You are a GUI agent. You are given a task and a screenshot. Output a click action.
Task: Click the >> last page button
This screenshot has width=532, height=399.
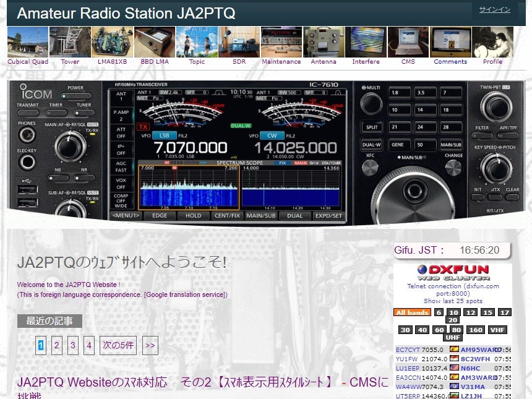point(150,345)
